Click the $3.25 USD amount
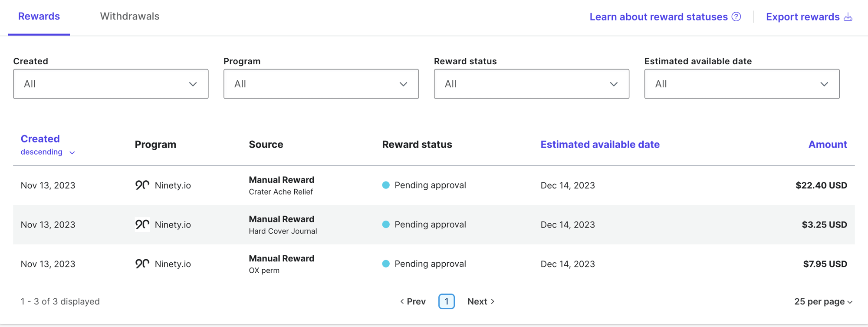 click(x=824, y=225)
